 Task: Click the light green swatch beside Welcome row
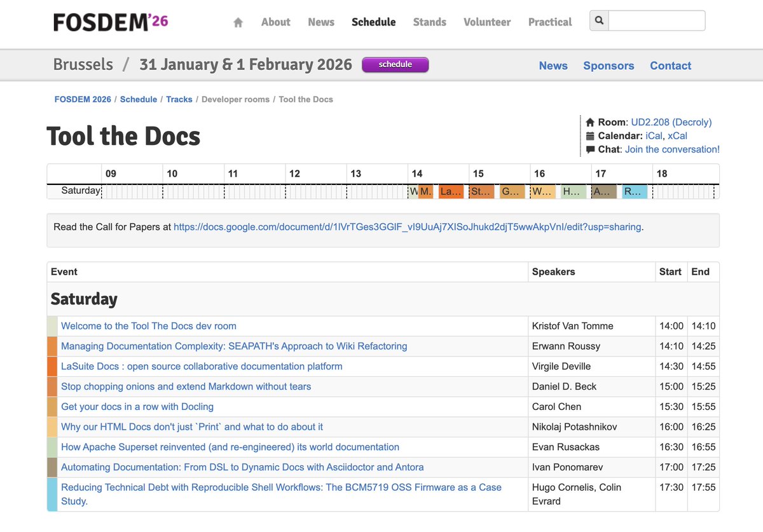pos(52,326)
